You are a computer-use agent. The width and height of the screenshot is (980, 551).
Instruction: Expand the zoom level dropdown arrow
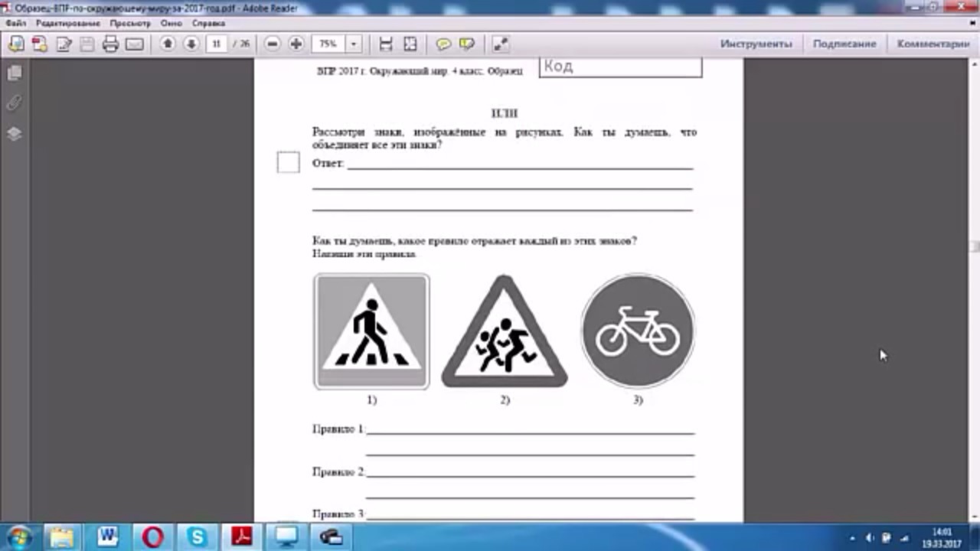[x=354, y=44]
